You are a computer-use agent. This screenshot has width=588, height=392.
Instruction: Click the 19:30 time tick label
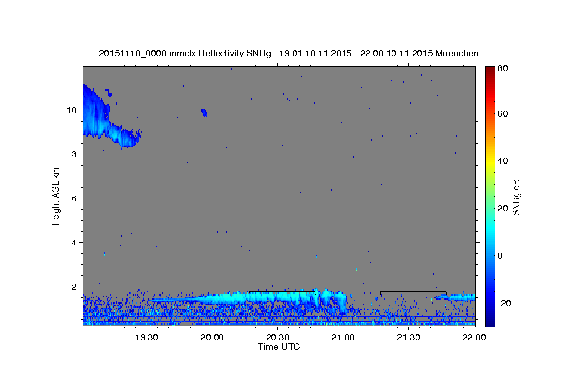click(147, 337)
